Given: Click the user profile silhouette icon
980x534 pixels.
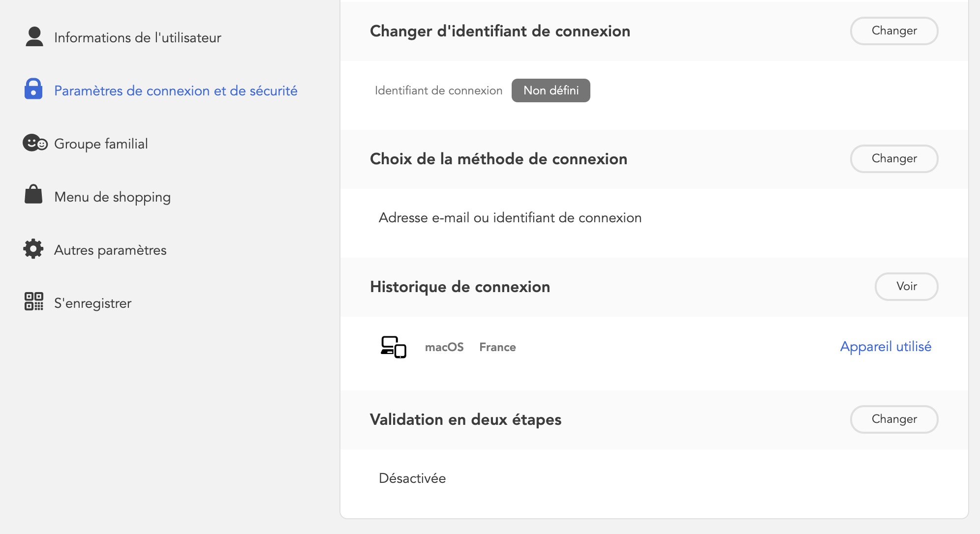Looking at the screenshot, I should [x=34, y=37].
